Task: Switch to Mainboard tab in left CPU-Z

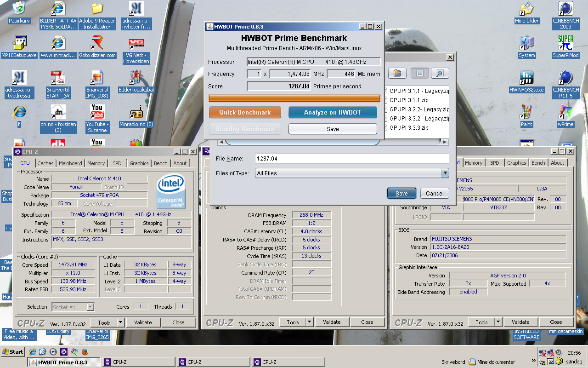Action: pos(70,163)
